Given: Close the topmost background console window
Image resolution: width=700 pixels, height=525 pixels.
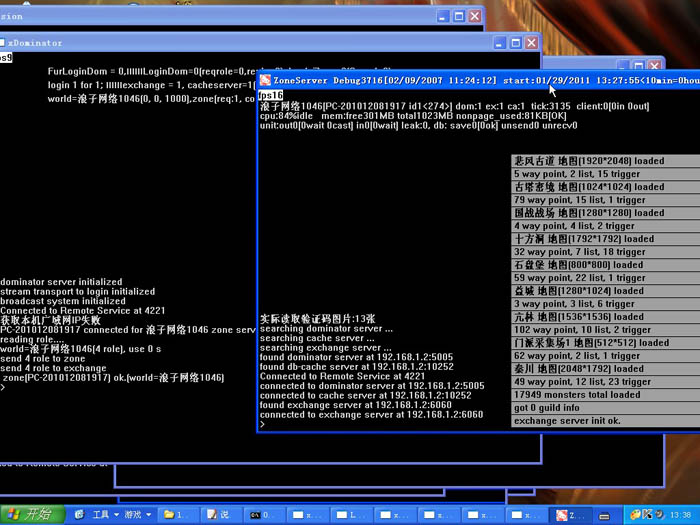Looking at the screenshot, I should [475, 16].
